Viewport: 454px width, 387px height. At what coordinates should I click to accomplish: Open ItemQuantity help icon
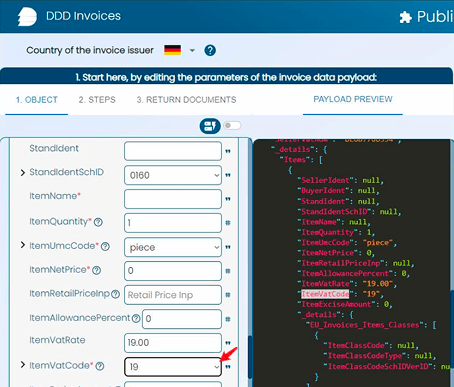(98, 222)
